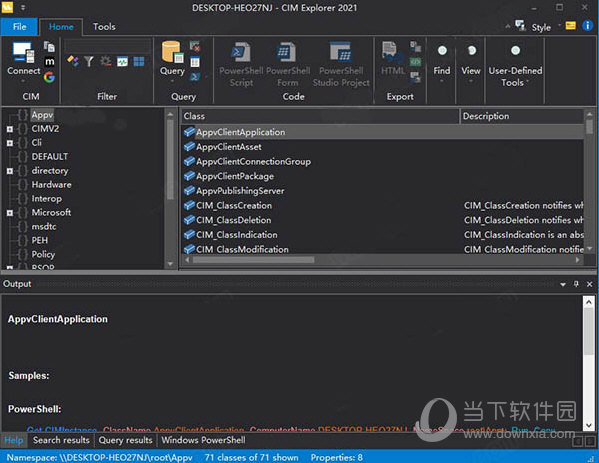
Task: Select the CIM_ClassCreation class row
Action: pyautogui.click(x=383, y=206)
